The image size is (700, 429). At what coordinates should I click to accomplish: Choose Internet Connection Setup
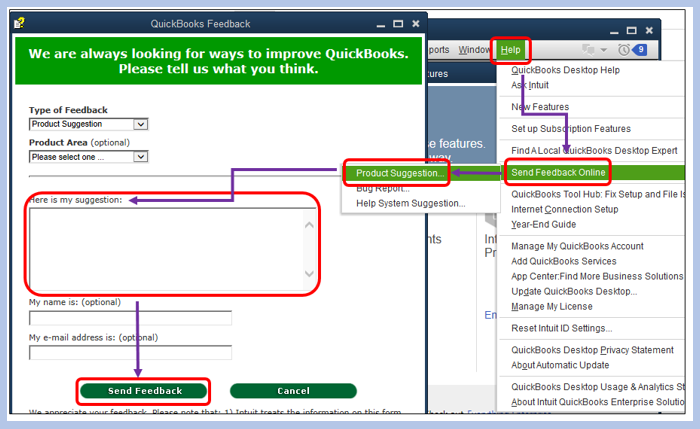click(x=565, y=209)
